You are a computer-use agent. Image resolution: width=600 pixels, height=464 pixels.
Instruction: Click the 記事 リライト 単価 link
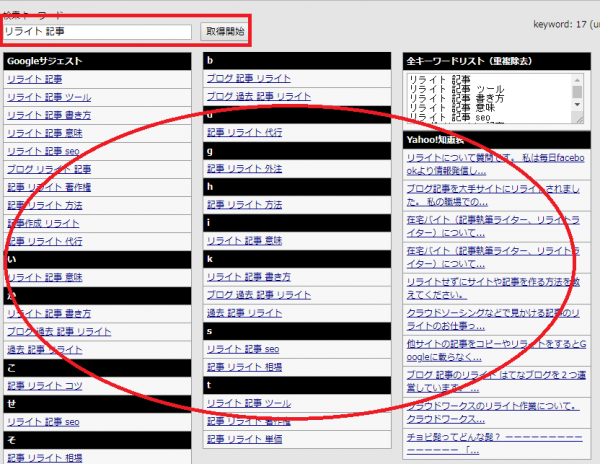click(244, 438)
